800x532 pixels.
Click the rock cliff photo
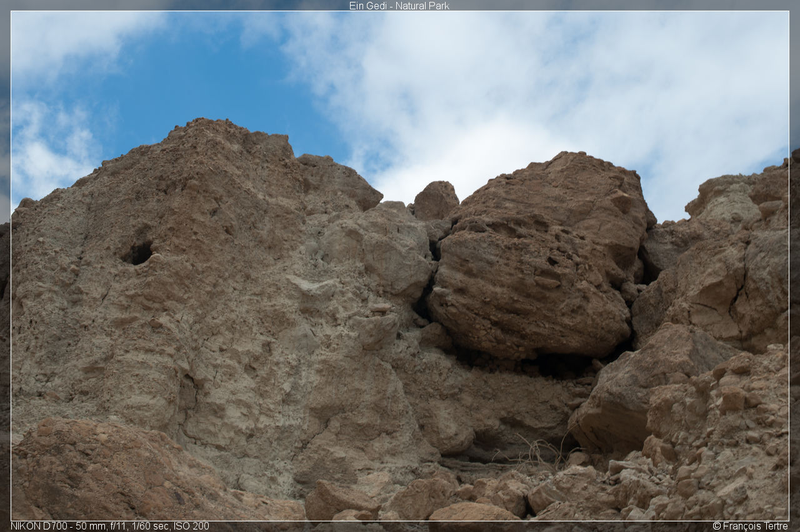point(400,266)
